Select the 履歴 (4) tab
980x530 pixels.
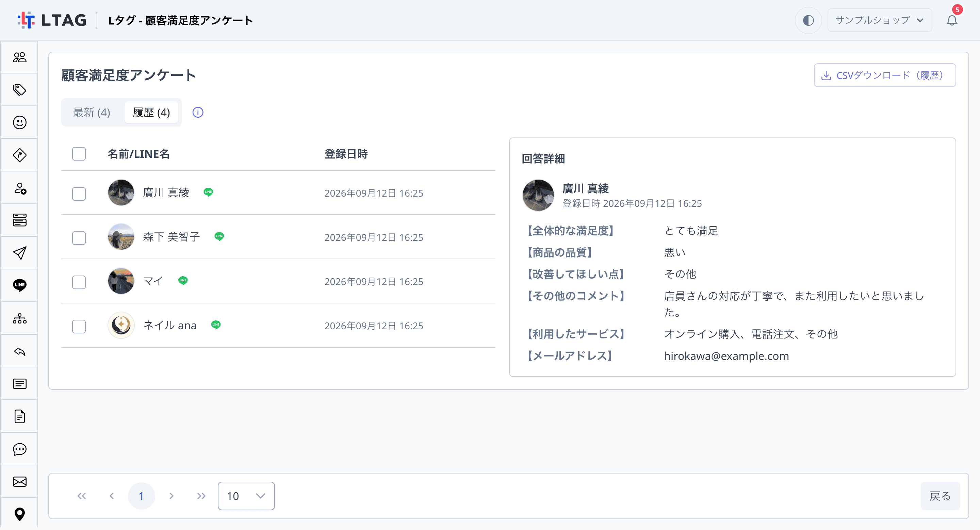pos(151,113)
